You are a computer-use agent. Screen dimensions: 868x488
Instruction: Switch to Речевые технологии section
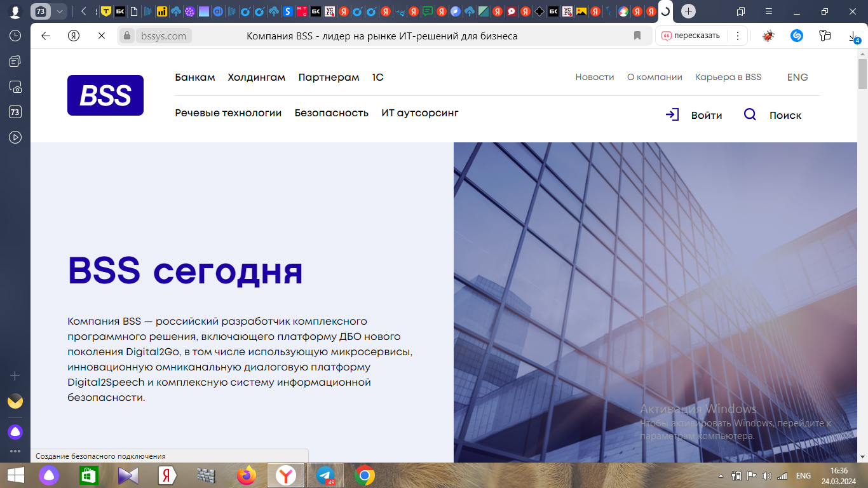click(228, 113)
